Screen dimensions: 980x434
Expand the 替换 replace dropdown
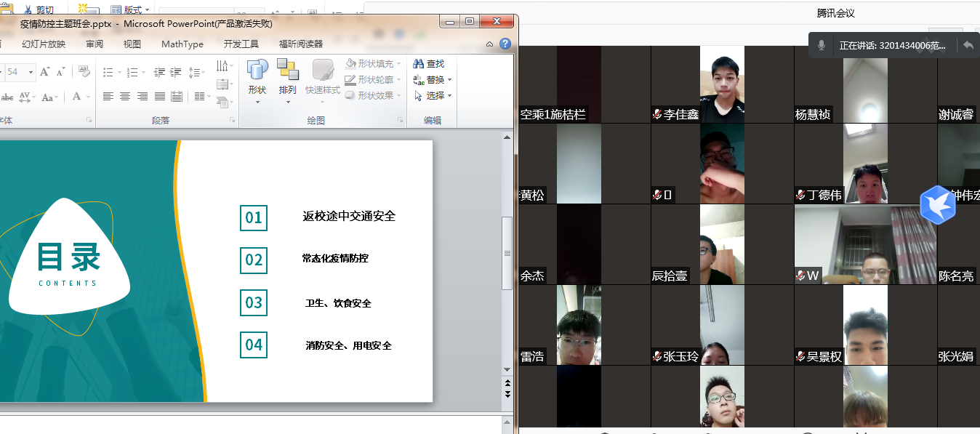pyautogui.click(x=449, y=80)
